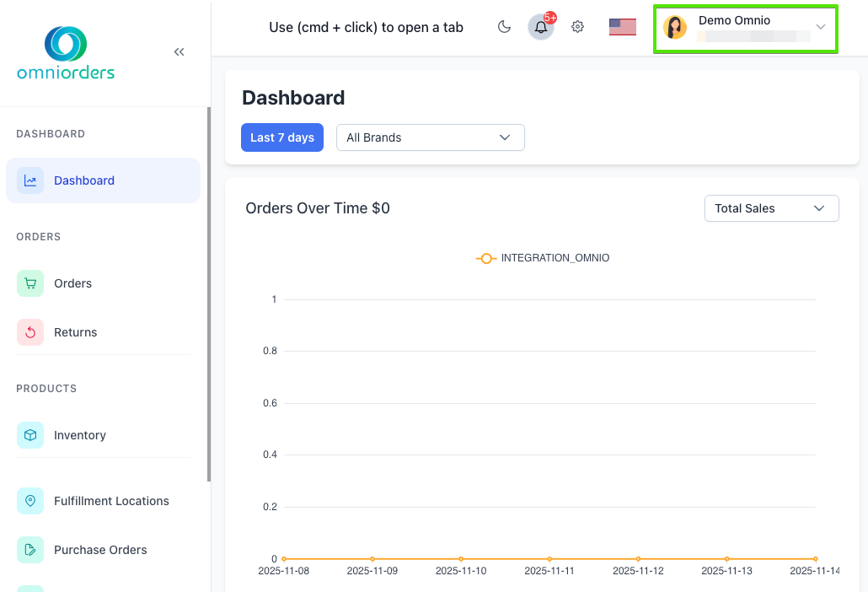The height and width of the screenshot is (592, 868).
Task: Go to Purchase Orders page
Action: (100, 550)
